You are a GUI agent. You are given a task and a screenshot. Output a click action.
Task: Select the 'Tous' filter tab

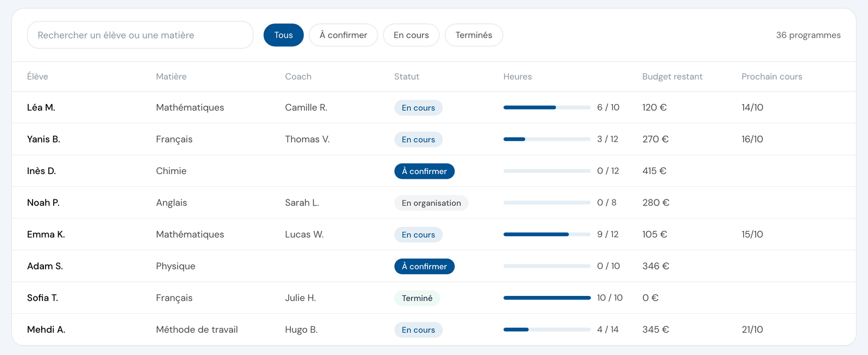click(x=284, y=35)
